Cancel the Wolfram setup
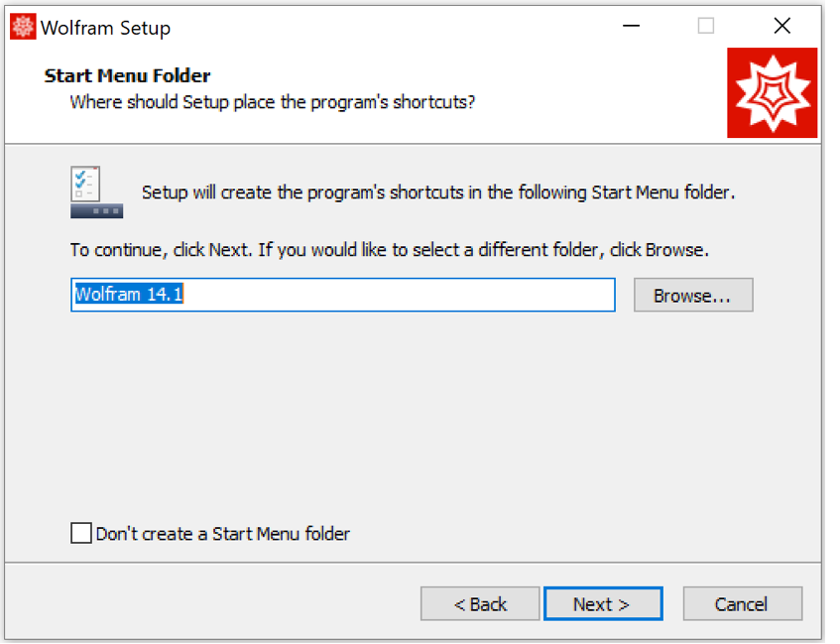The width and height of the screenshot is (840, 644). click(743, 603)
